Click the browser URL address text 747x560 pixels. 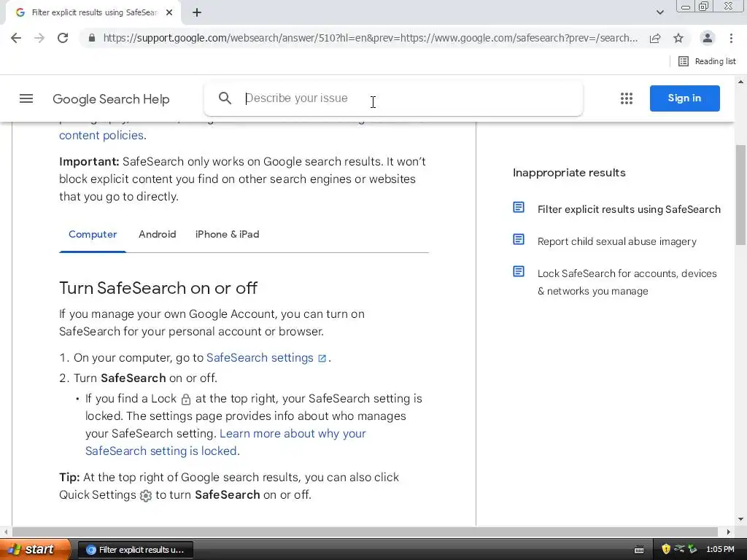[x=370, y=38]
